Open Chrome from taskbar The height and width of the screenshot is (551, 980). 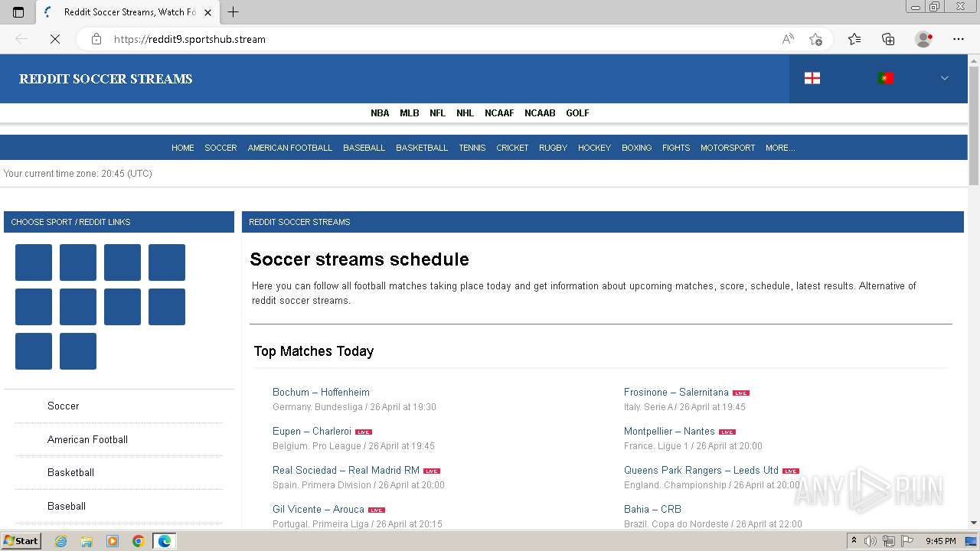point(139,541)
